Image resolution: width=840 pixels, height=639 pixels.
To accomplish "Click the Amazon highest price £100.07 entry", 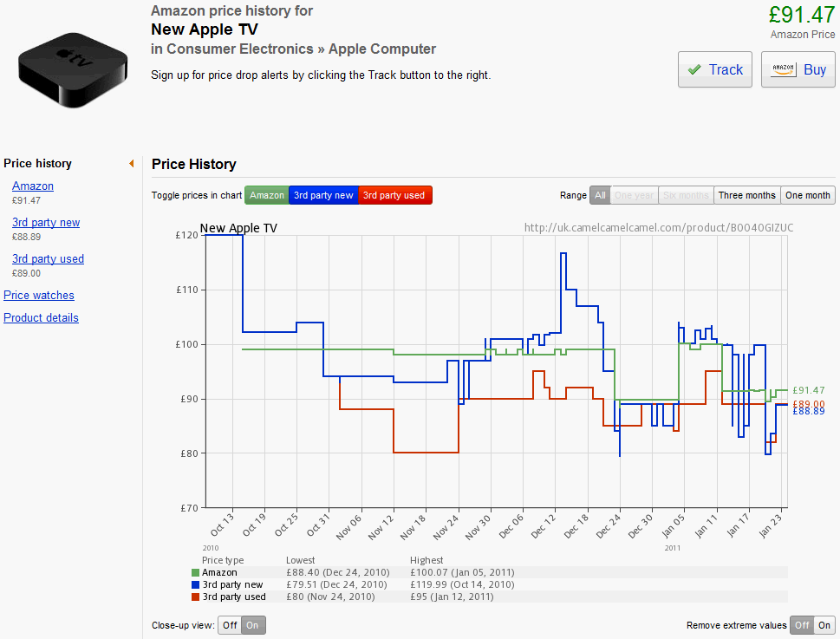I will [x=462, y=572].
